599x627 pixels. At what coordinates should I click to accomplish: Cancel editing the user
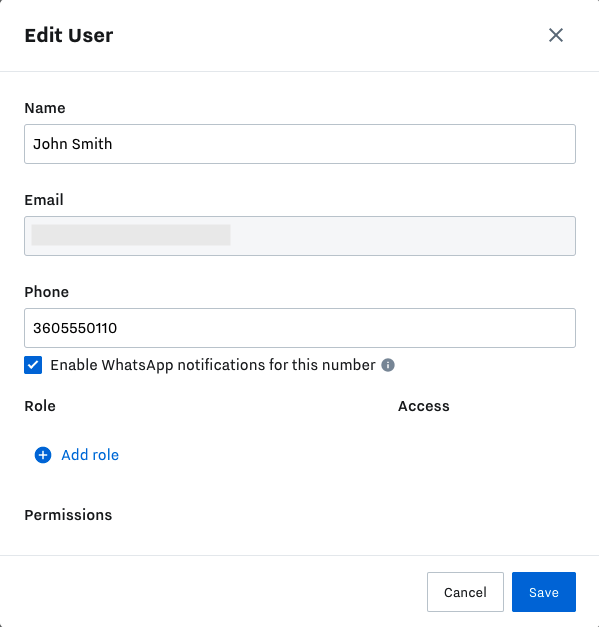[x=465, y=592]
